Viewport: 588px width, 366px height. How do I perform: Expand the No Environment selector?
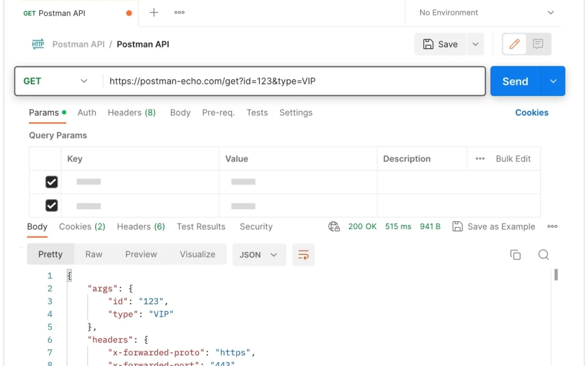click(552, 12)
